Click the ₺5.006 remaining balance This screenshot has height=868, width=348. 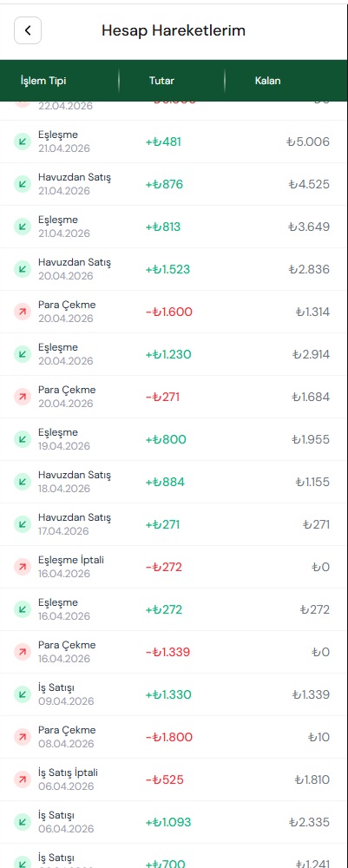(x=308, y=141)
